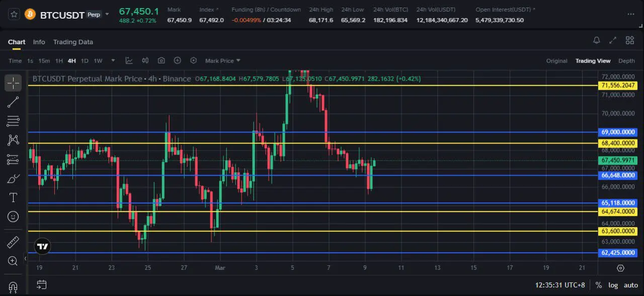Click the BTCUSDT Perpetual Mark Price legend
Screen dimensions: 644x296
click(x=112, y=79)
